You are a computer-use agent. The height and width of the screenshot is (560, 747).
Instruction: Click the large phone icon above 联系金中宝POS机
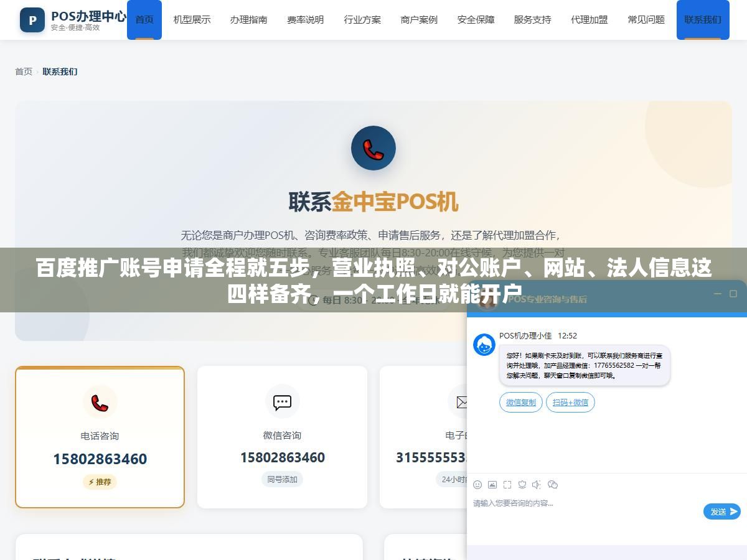pos(374,148)
